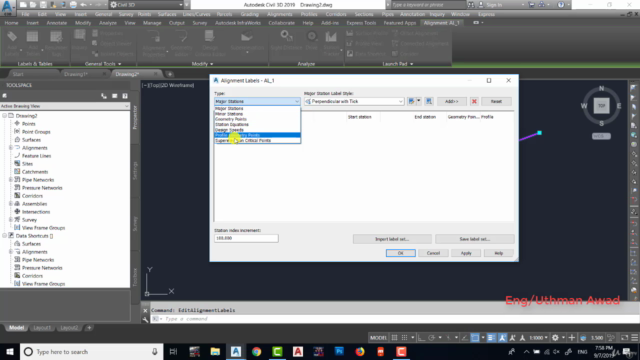Screen dimensions: 640x360
Task: Select Surfaces under Drawing2 in Toolspace
Action: tap(31, 140)
